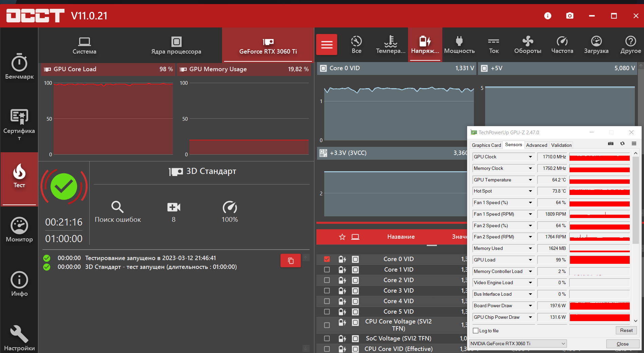Click the Close button in GPU-Z
Image resolution: width=644 pixels, height=353 pixels.
[x=622, y=344]
